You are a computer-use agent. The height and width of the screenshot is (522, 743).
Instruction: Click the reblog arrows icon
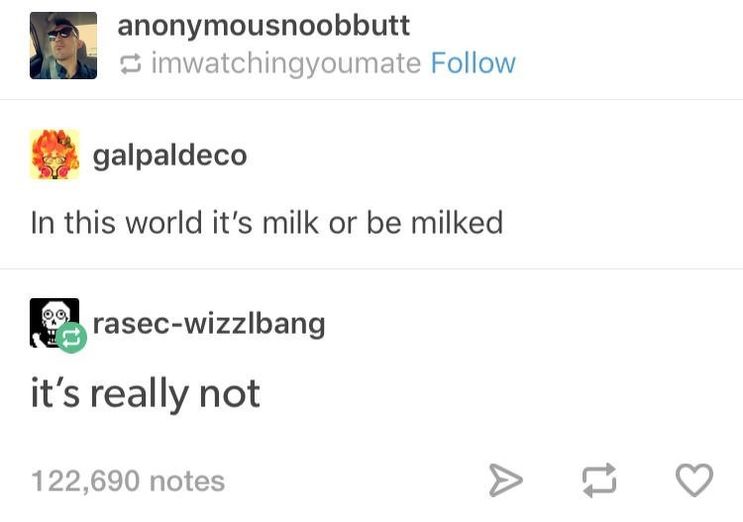[599, 480]
